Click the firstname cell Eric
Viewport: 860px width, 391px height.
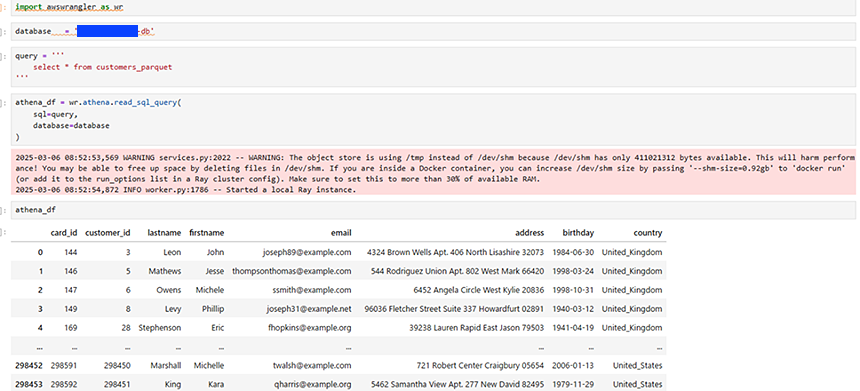[x=217, y=328]
